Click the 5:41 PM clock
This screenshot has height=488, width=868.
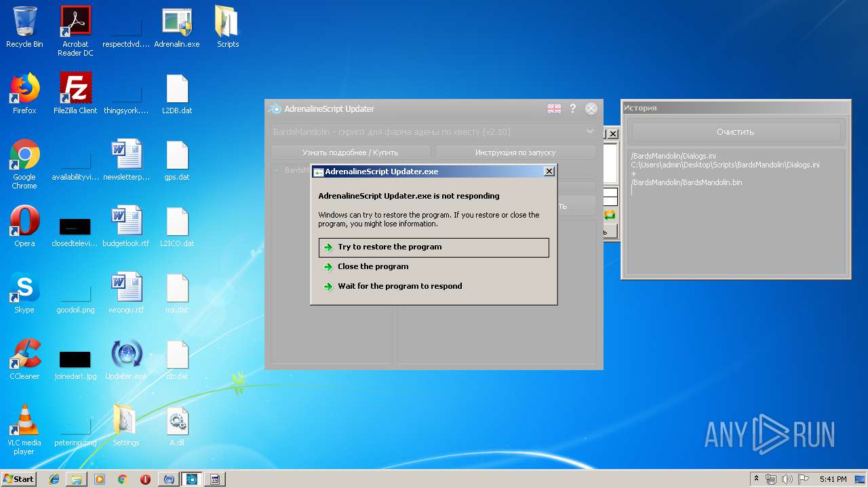pyautogui.click(x=833, y=479)
